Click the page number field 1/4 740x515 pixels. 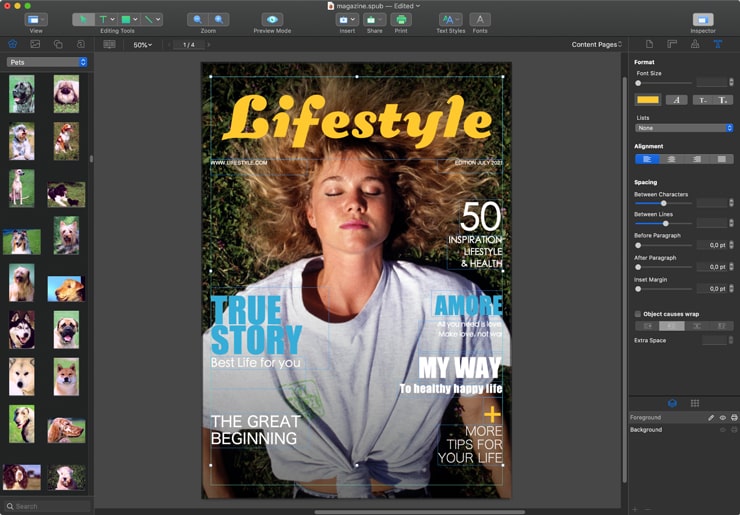coord(189,45)
